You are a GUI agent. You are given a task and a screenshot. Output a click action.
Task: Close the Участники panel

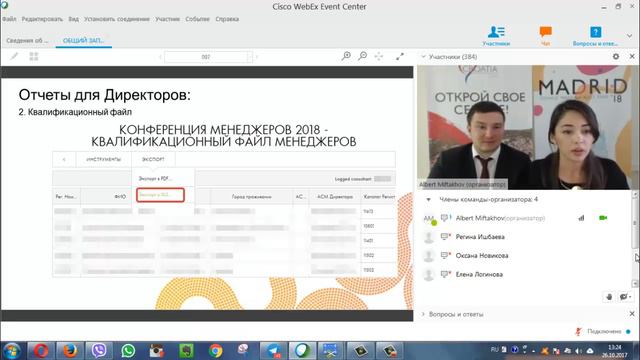tap(632, 57)
